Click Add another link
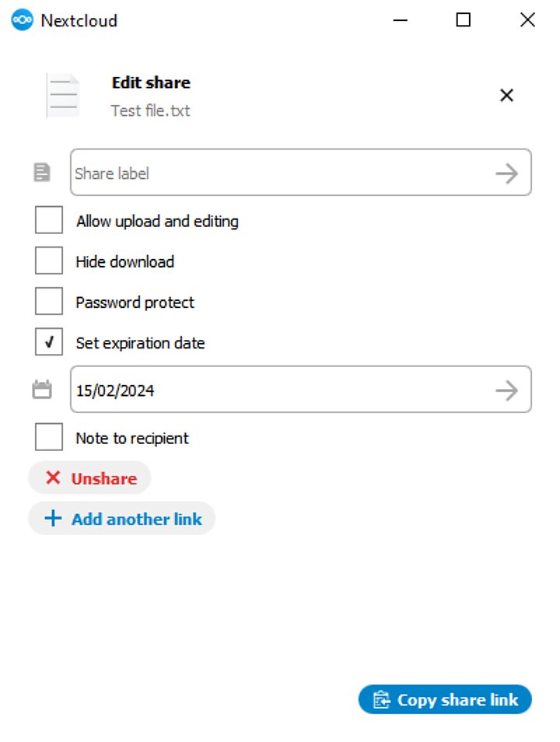The width and height of the screenshot is (560, 742). pos(122,518)
